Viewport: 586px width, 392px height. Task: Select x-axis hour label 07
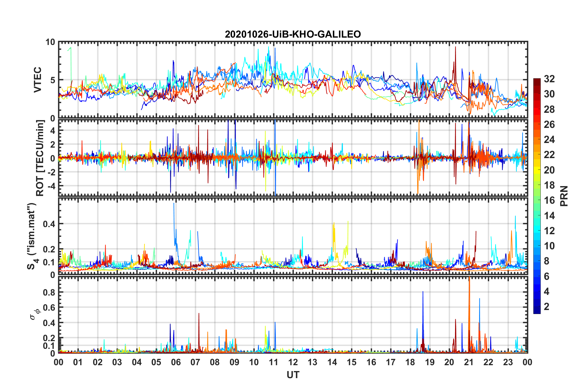pos(195,362)
